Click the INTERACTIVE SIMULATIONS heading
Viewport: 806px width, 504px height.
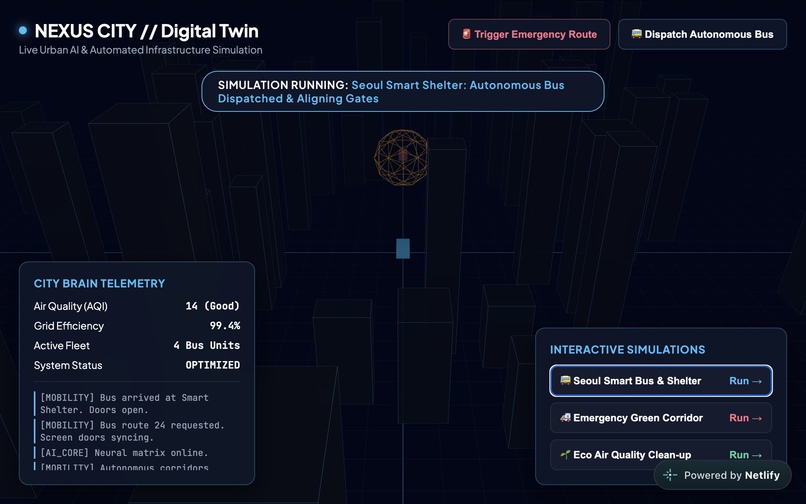point(628,350)
